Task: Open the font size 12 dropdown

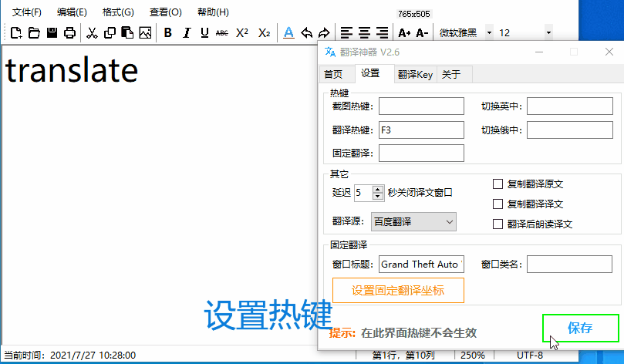Action: point(548,32)
